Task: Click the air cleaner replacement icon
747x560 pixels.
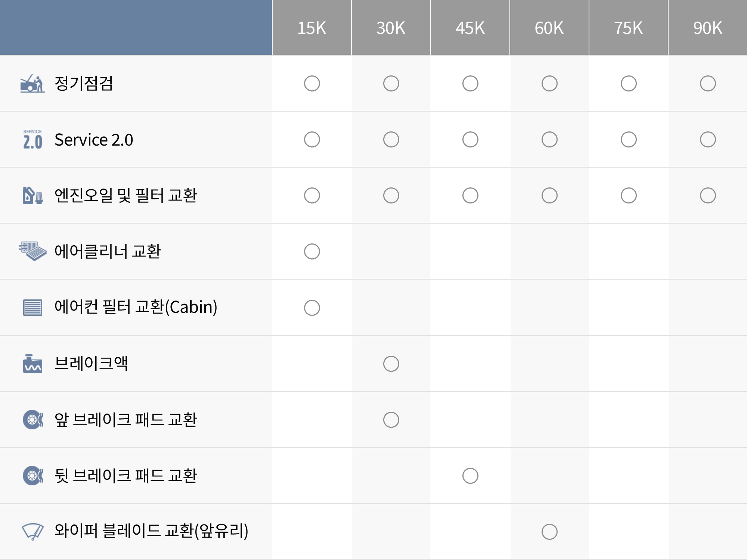Action: coord(32,251)
